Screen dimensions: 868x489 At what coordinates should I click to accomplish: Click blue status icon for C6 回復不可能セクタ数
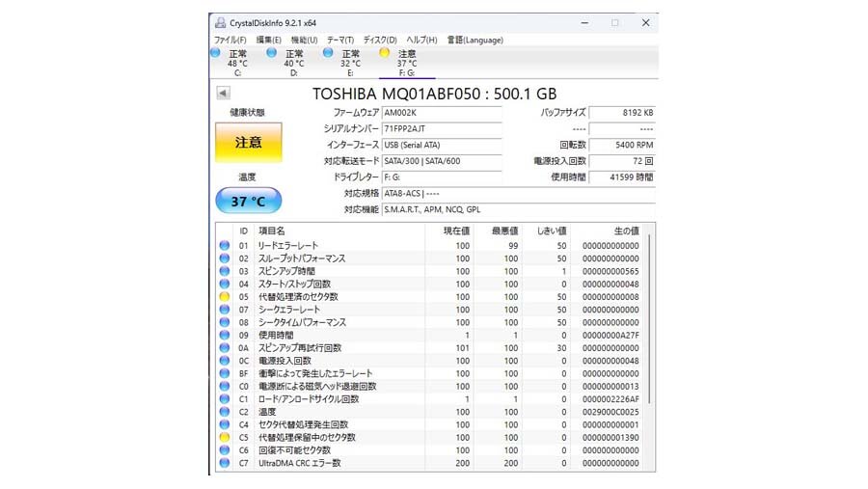pos(224,449)
